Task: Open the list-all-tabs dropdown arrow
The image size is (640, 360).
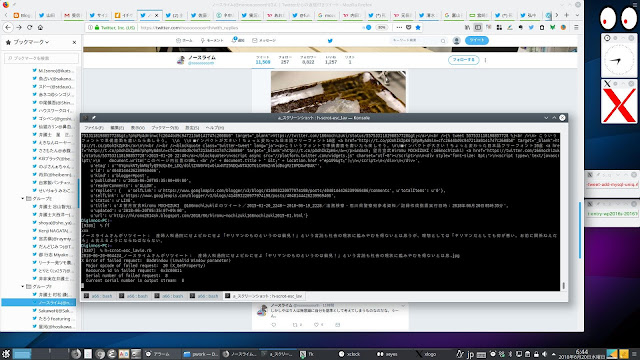Action: point(577,15)
